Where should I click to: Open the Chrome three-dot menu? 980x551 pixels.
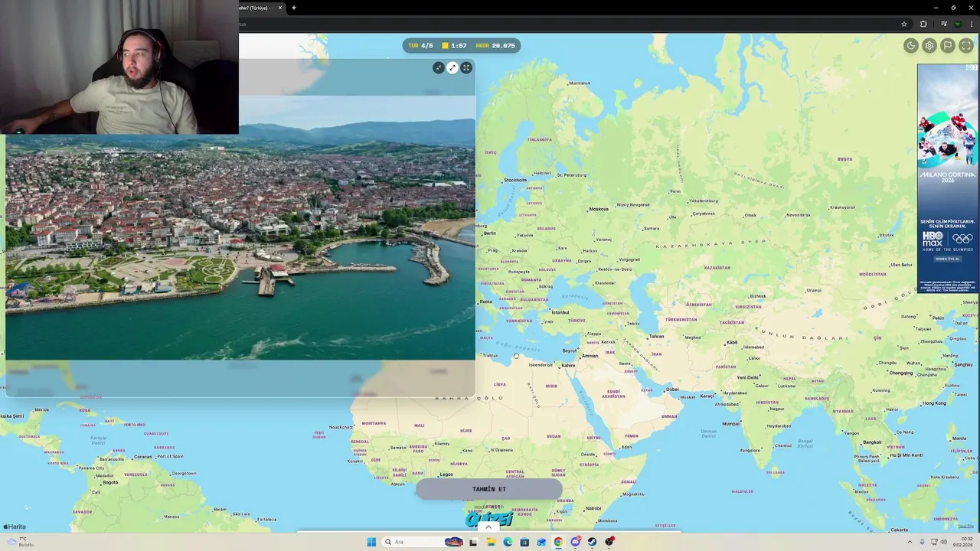(x=971, y=24)
